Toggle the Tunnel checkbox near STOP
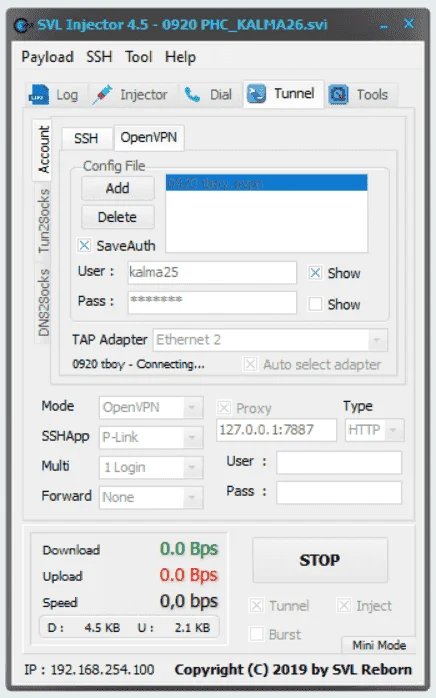 point(257,605)
